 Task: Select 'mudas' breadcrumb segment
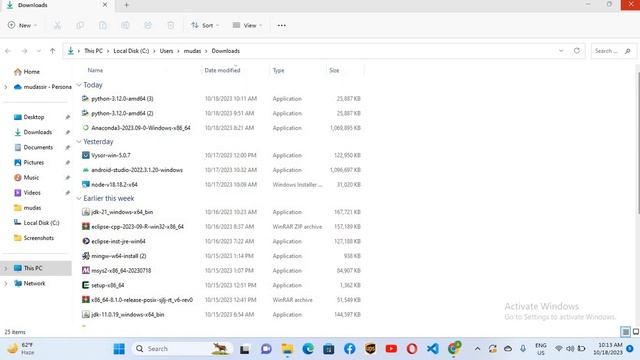click(192, 51)
